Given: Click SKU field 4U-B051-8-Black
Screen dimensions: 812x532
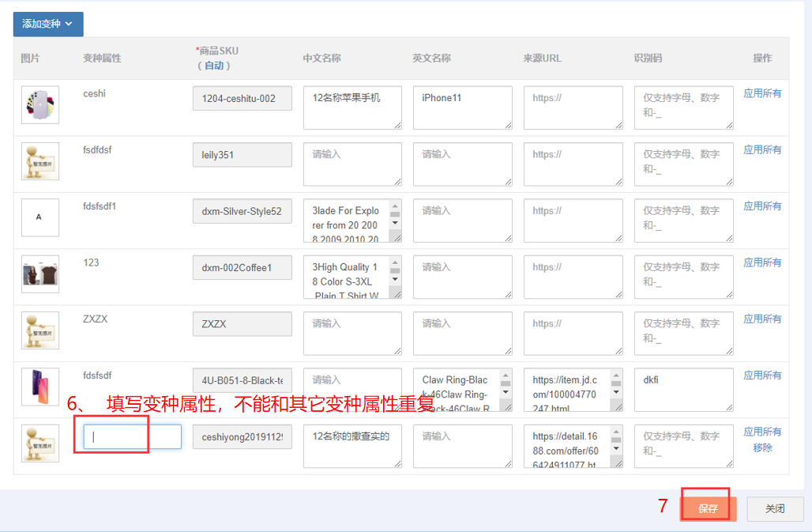Looking at the screenshot, I should pos(242,381).
